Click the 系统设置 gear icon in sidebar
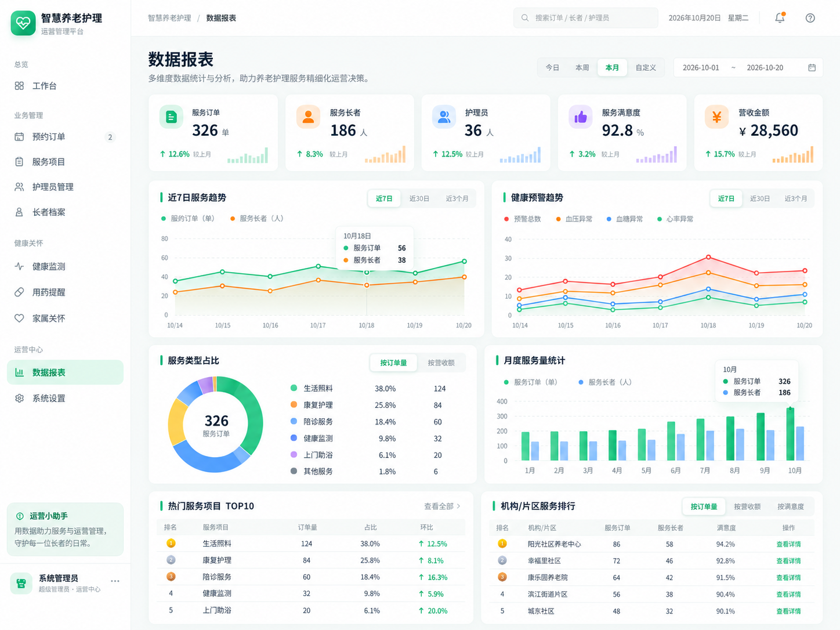 [19, 398]
